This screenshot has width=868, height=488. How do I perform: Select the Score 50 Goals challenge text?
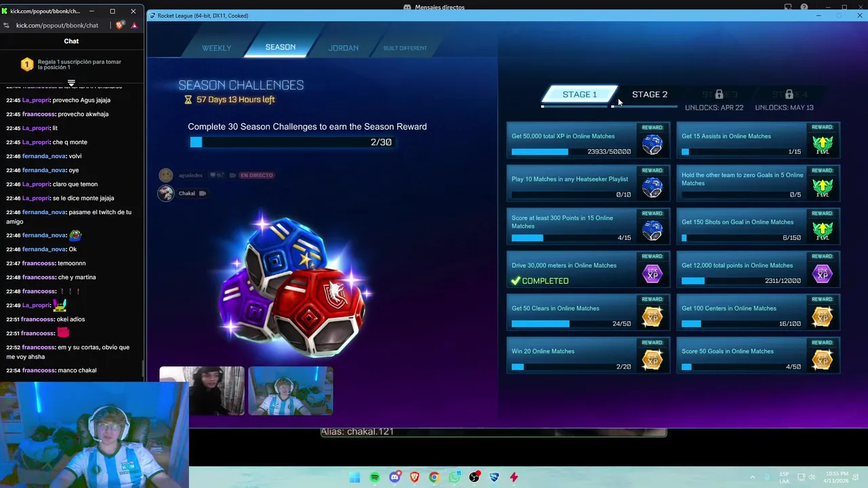click(728, 351)
